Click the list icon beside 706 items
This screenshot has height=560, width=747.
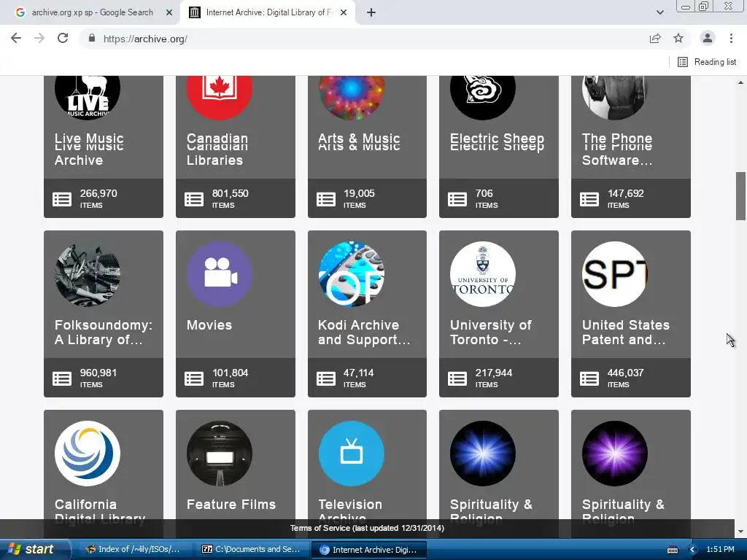pos(457,199)
